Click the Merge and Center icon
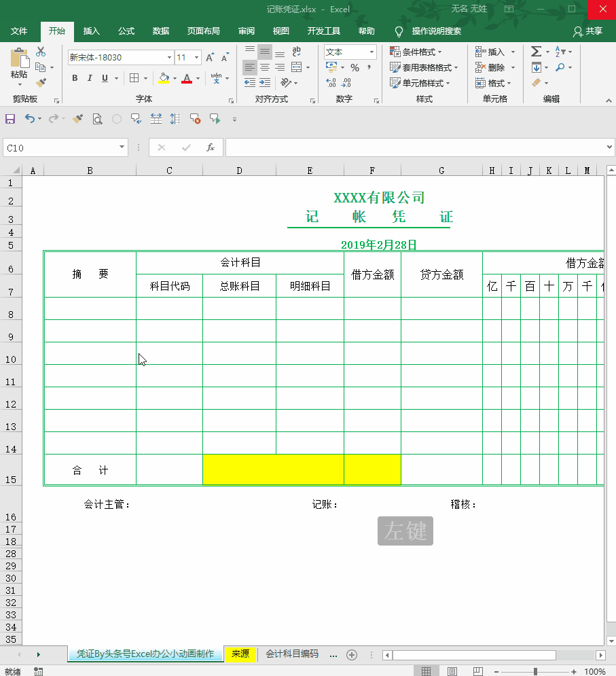Screen dimensions: 616x676 [x=295, y=67]
